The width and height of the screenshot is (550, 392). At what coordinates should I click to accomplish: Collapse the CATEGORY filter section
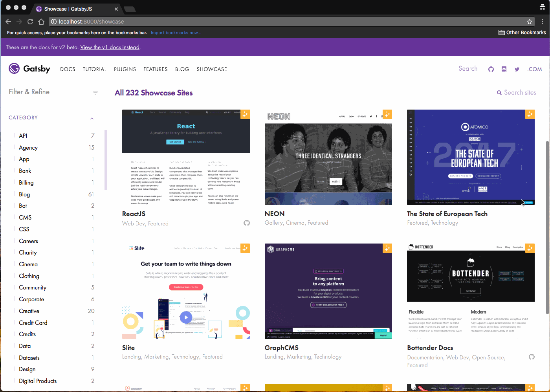[x=92, y=118]
